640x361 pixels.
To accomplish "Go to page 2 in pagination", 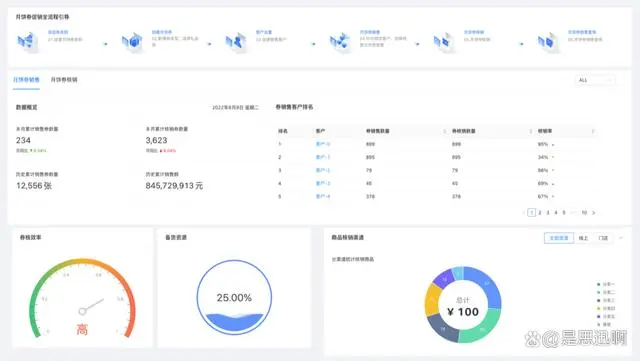I will pos(540,213).
